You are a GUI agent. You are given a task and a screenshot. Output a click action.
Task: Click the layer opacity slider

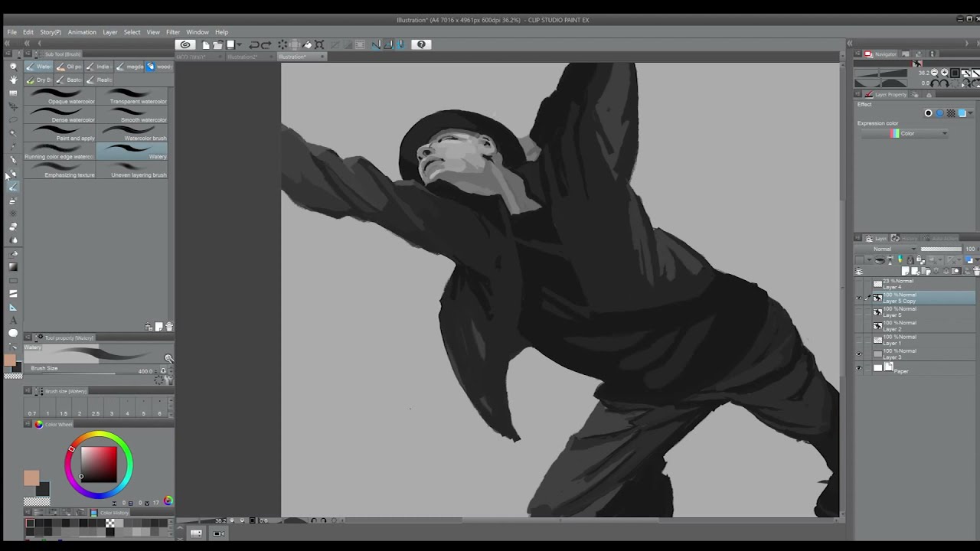tap(941, 249)
